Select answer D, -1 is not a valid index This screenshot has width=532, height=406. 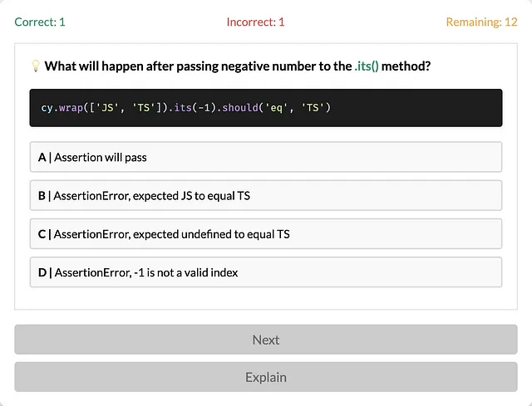pos(266,272)
